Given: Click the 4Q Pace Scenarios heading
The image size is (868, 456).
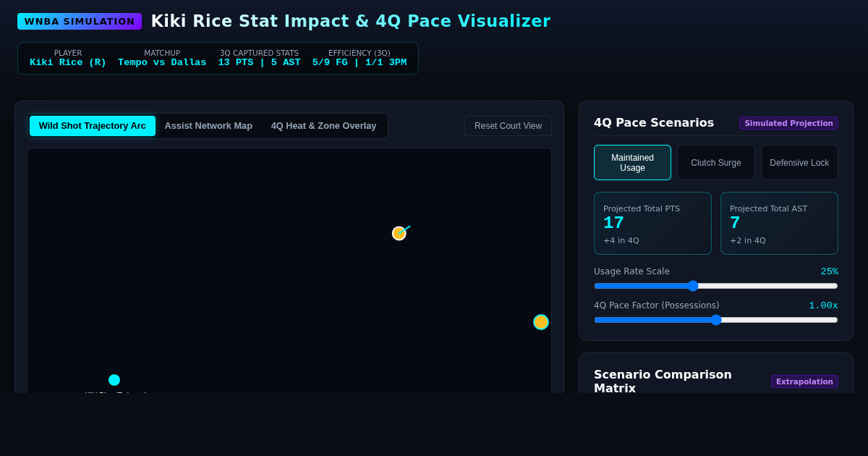Looking at the screenshot, I should [654, 123].
